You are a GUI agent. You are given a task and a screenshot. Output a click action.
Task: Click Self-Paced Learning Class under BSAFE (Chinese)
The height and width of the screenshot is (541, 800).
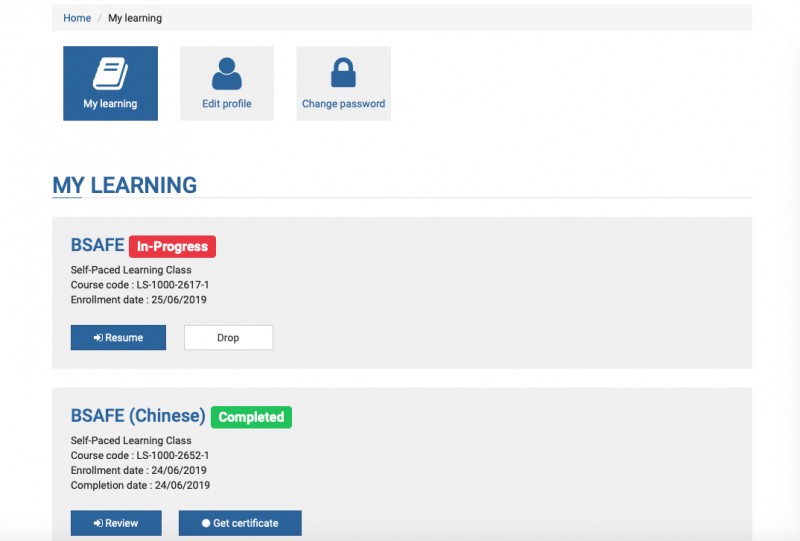click(131, 440)
